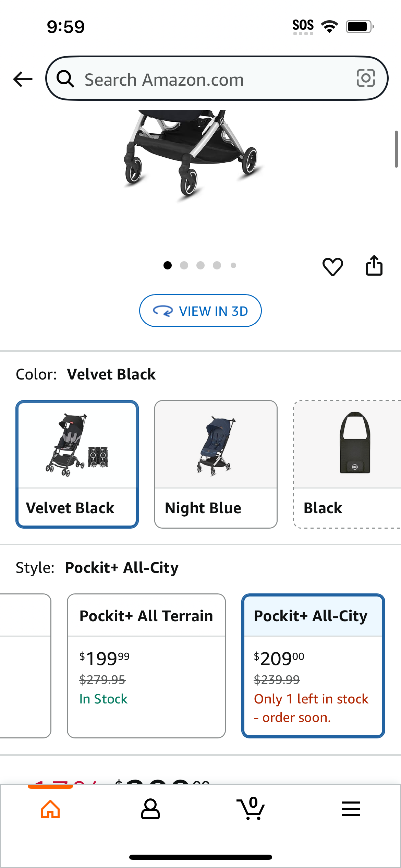Go to Home tab icon
The height and width of the screenshot is (868, 401).
tap(50, 809)
